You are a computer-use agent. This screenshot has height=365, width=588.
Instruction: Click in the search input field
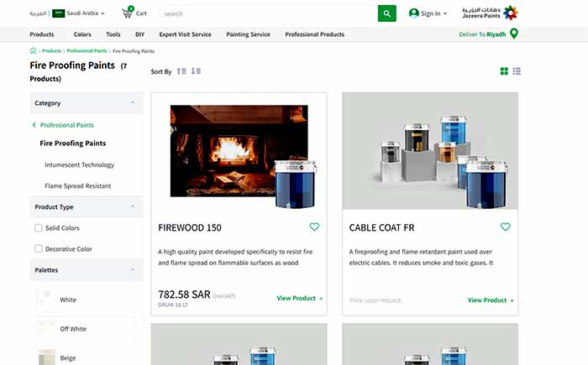[x=269, y=13]
